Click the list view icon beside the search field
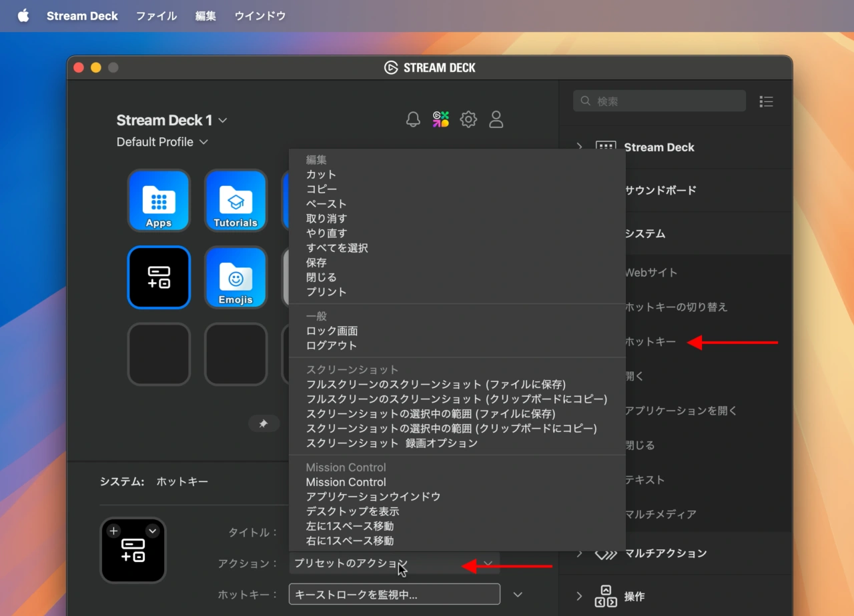The image size is (854, 616). tap(766, 101)
